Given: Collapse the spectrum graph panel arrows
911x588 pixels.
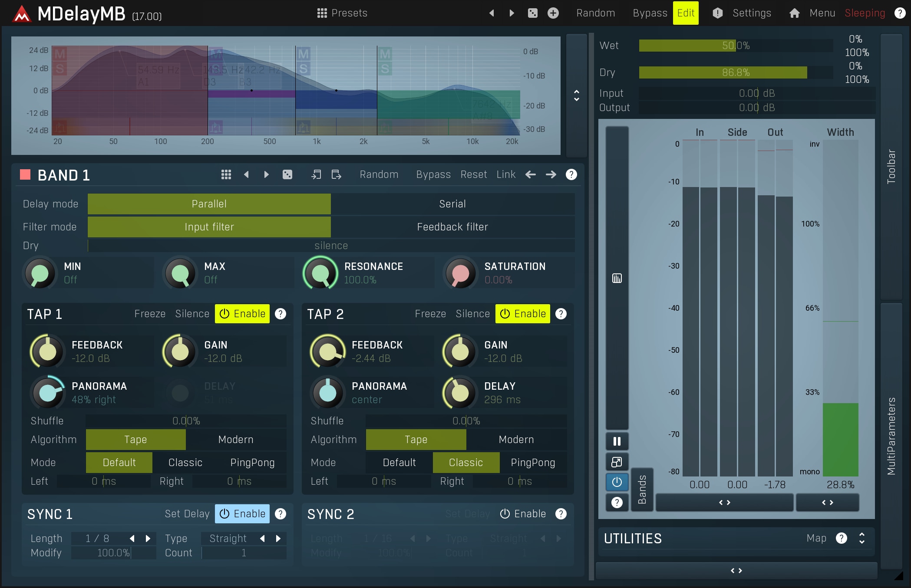Looking at the screenshot, I should pos(576,95).
